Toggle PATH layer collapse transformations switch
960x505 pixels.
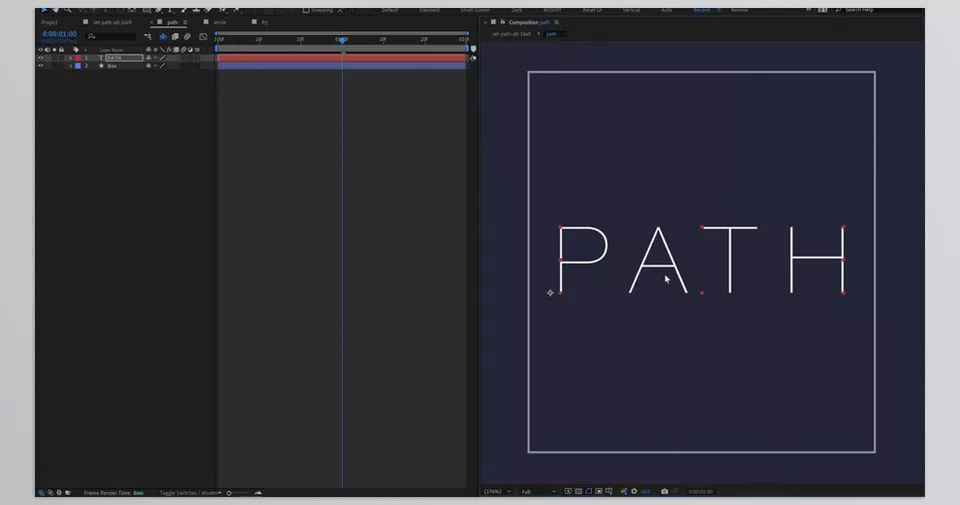pyautogui.click(x=156, y=58)
